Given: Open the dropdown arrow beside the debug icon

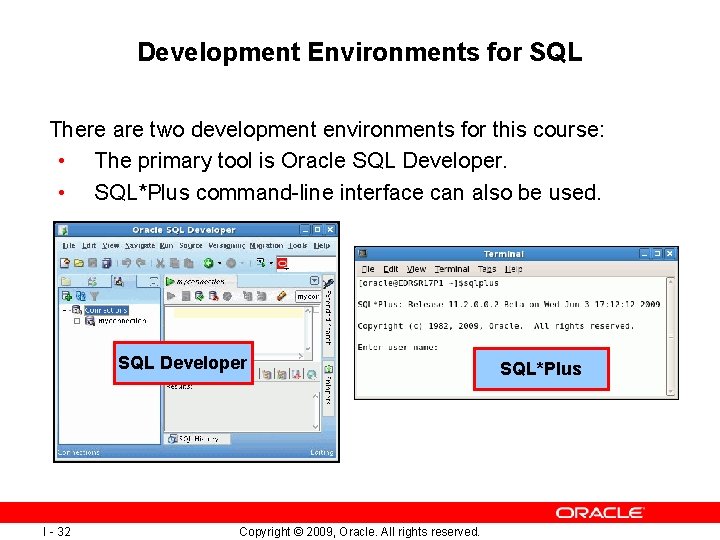Looking at the screenshot, I should click(x=271, y=264).
